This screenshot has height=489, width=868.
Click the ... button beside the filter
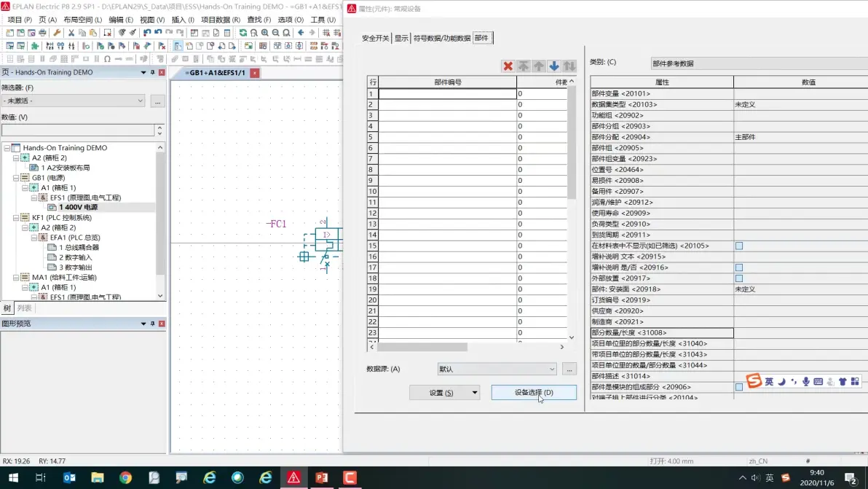coord(157,101)
